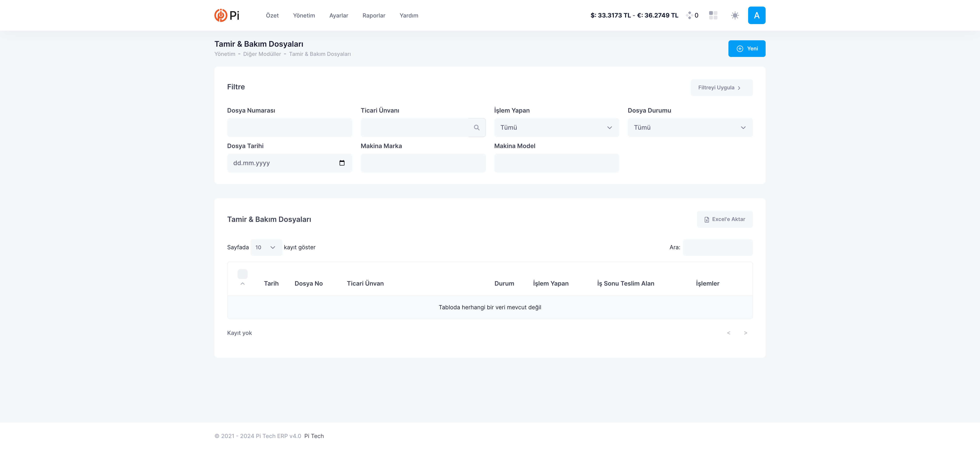Viewport: 980px width, 449px height.
Task: Open the apps grid icon in header
Action: coord(713,15)
